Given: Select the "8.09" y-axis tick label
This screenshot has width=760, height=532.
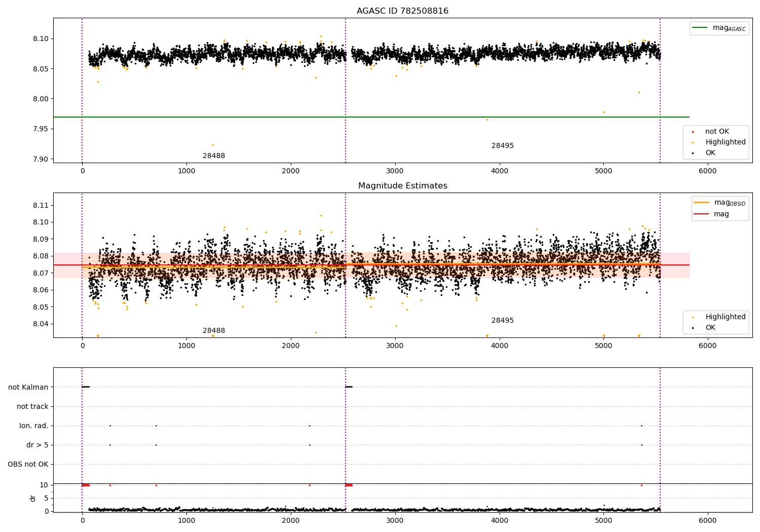Looking at the screenshot, I should [x=41, y=239].
